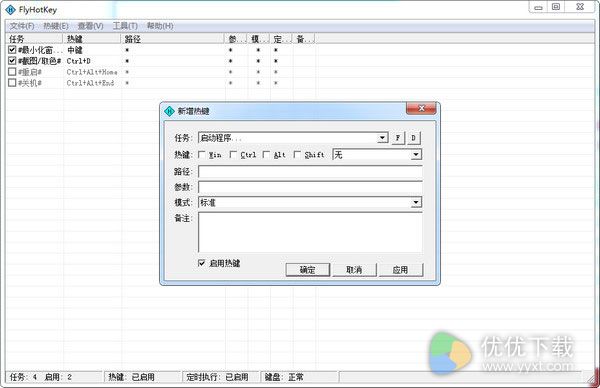Sort by the 任务 column header
The width and height of the screenshot is (600, 388).
coord(34,39)
